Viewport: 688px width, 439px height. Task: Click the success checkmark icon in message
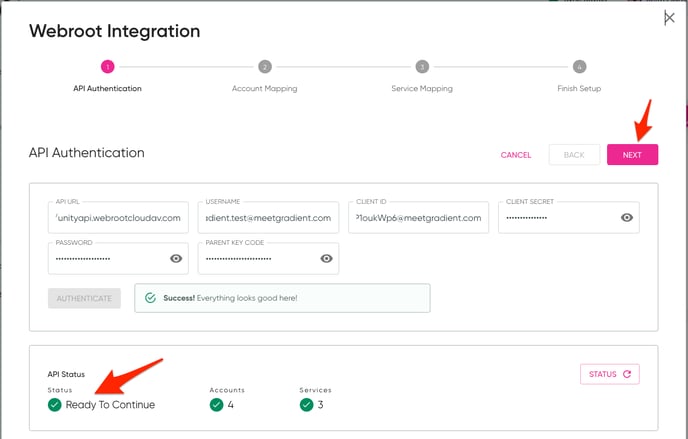(x=150, y=298)
